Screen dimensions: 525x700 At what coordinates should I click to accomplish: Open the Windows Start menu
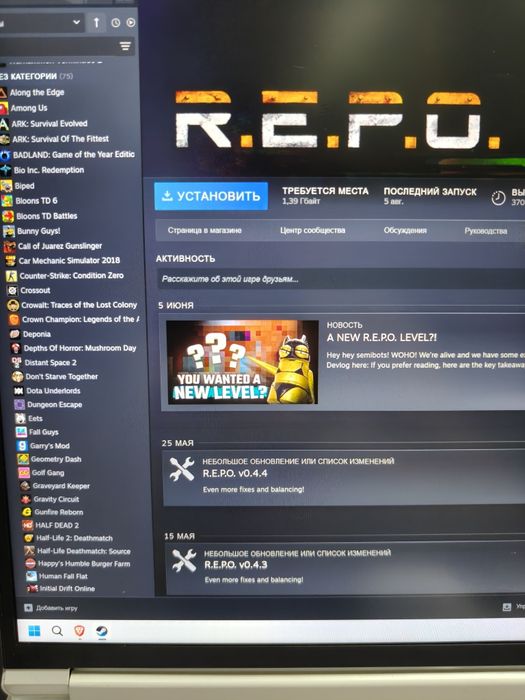pyautogui.click(x=34, y=631)
